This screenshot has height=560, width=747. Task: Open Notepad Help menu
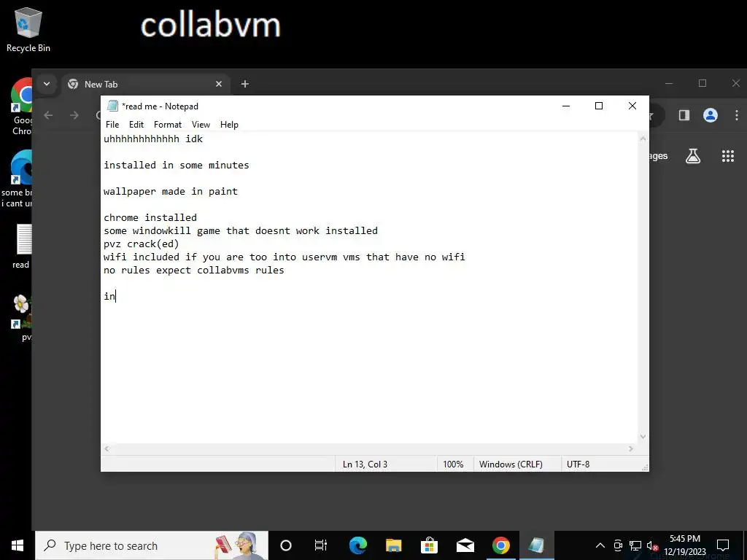click(229, 124)
